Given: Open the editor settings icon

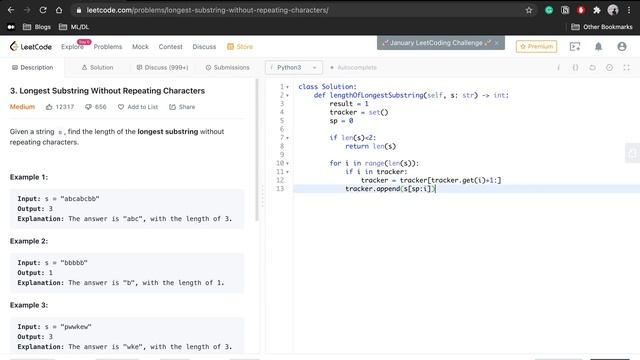Looking at the screenshot, I should coord(609,67).
